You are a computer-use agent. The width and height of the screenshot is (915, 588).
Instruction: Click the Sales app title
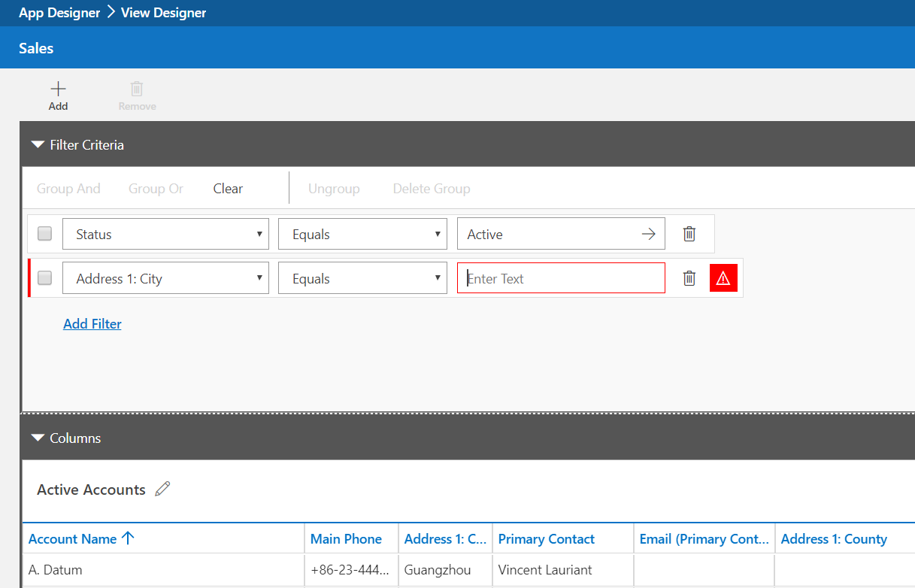(36, 48)
